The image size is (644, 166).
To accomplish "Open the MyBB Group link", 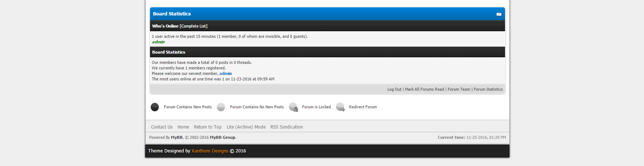I will pyautogui.click(x=222, y=137).
